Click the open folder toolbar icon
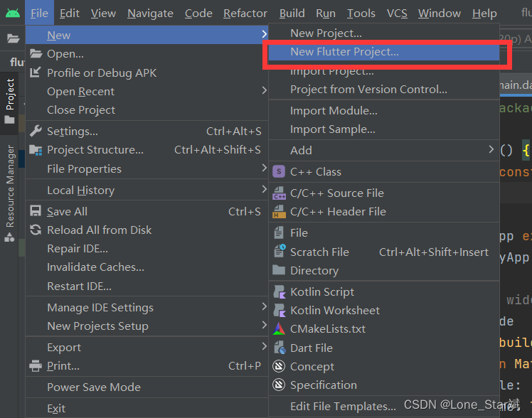 (13, 38)
